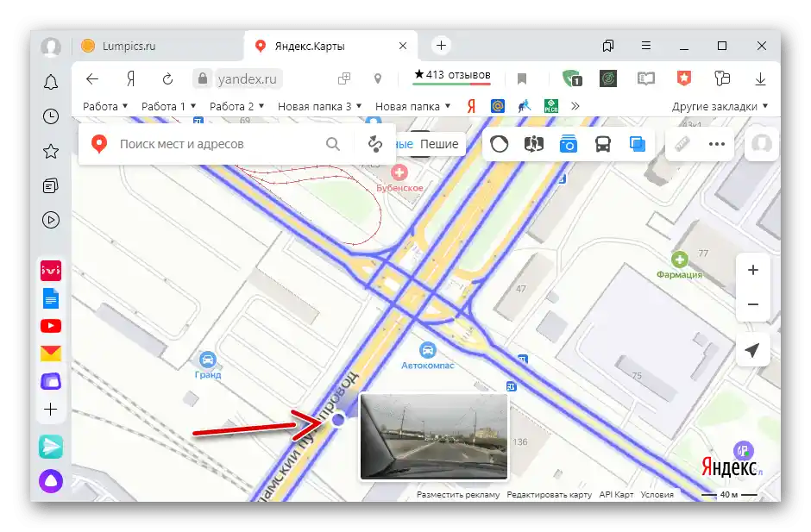Open red Я Yandex bookmark
The height and width of the screenshot is (532, 811).
(x=471, y=107)
